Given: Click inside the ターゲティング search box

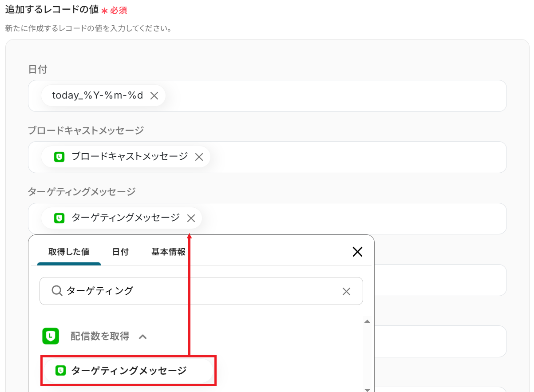Looking at the screenshot, I should 201,291.
